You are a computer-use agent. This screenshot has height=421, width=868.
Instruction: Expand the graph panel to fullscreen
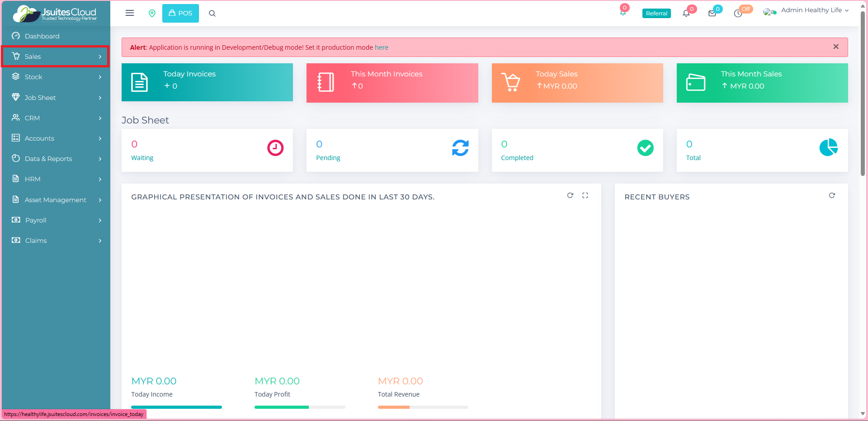[585, 195]
